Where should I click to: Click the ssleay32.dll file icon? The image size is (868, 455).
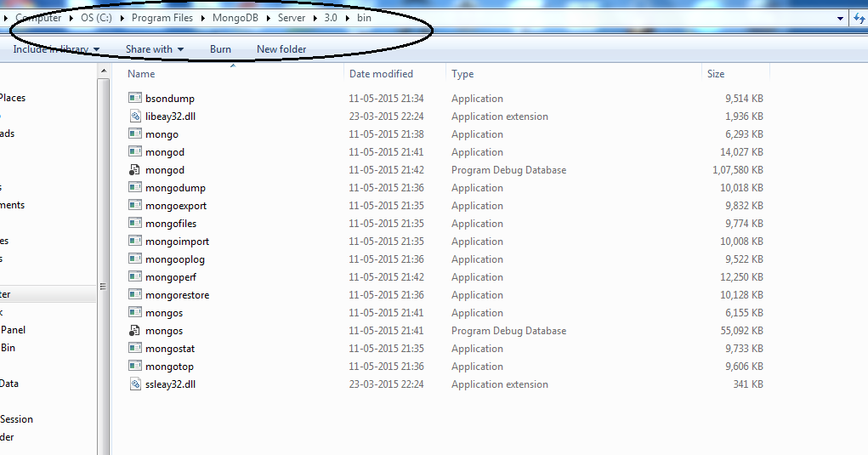coord(135,384)
